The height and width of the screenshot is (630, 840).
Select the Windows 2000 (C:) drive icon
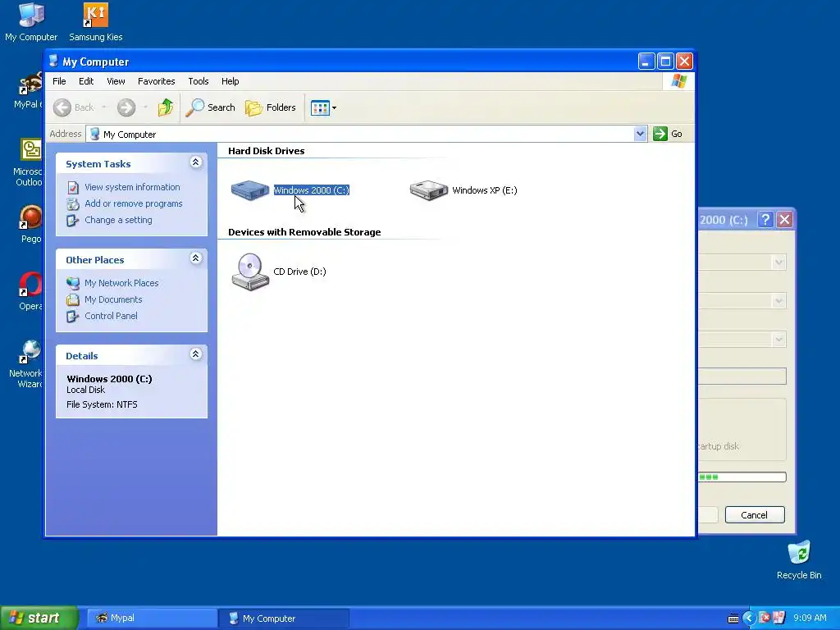249,190
